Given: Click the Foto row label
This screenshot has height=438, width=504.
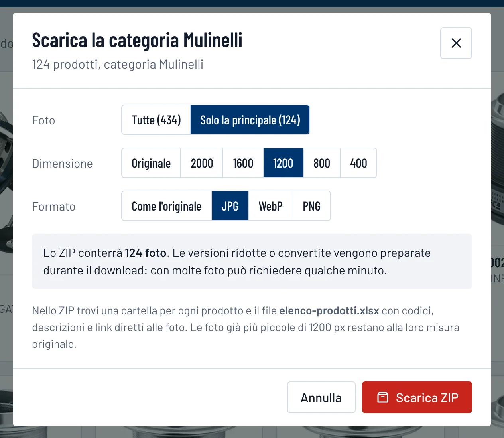Looking at the screenshot, I should (x=43, y=120).
